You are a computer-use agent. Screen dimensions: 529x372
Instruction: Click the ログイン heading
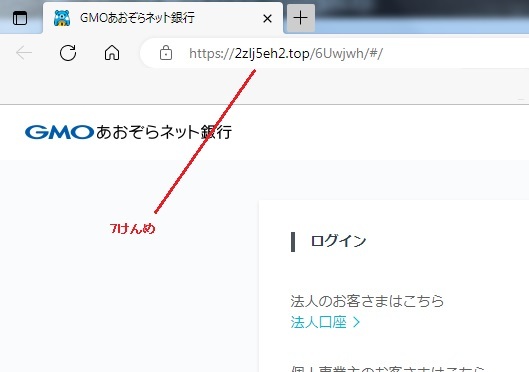tap(338, 241)
